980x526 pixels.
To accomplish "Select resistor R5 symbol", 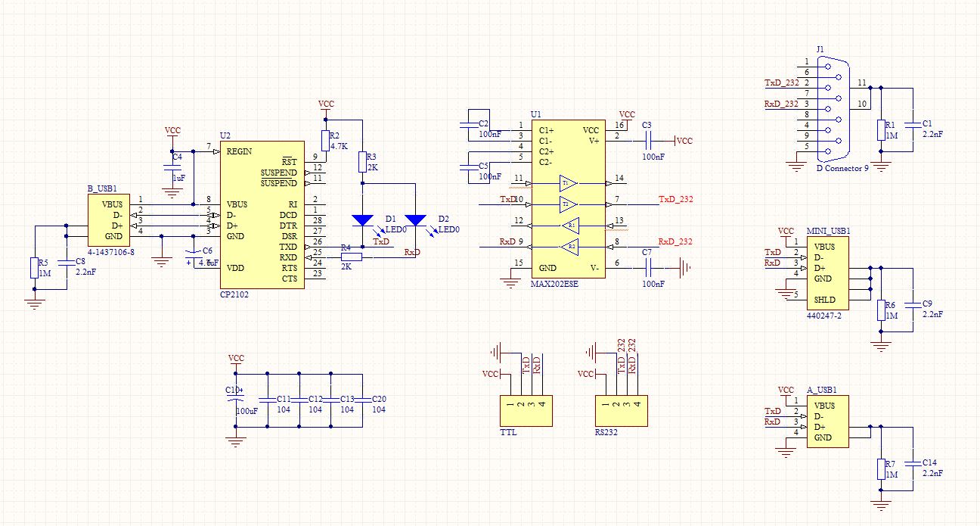I will point(33,267).
